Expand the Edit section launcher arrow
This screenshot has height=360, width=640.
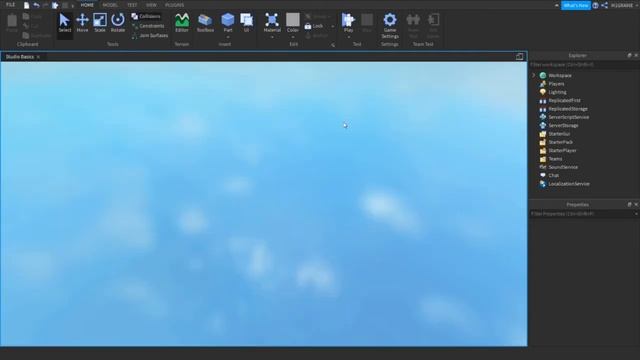coord(333,45)
